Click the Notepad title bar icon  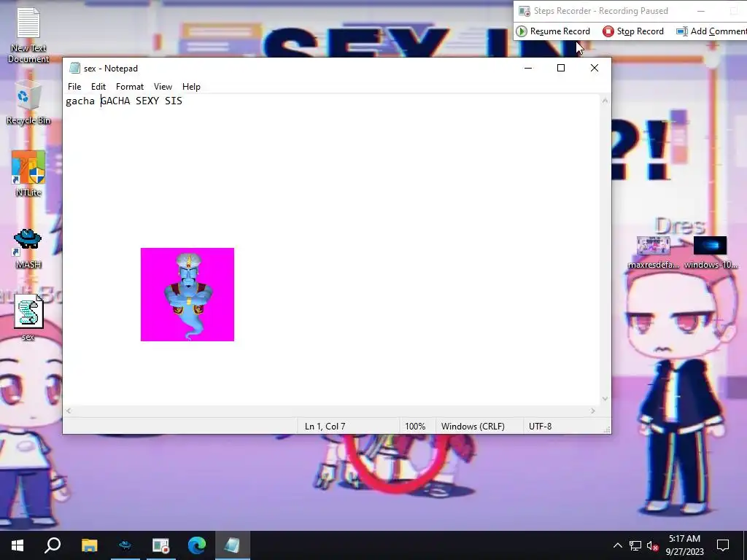tap(74, 68)
